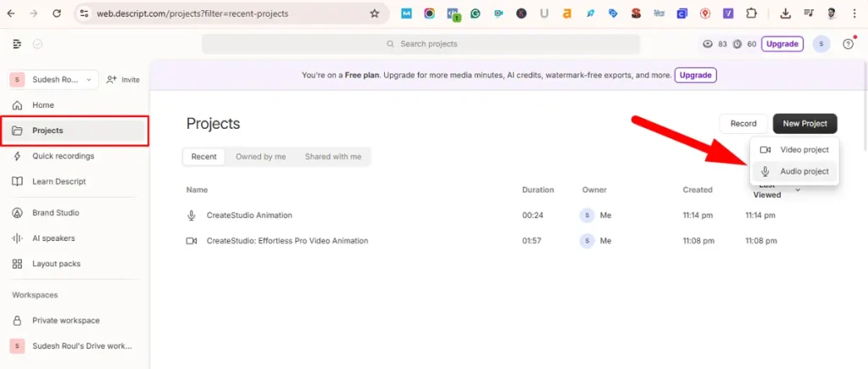Click Upgrade in the Free plan banner
868x369 pixels.
(695, 75)
